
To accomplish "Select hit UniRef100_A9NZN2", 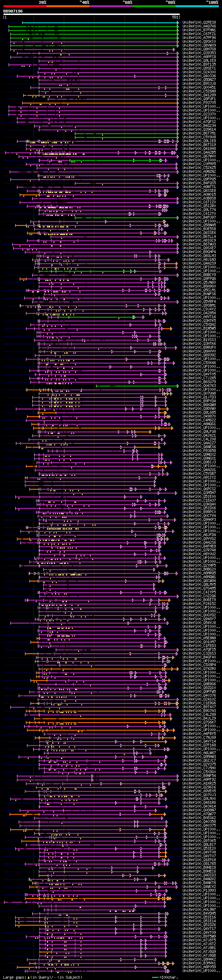I will click(199, 171).
